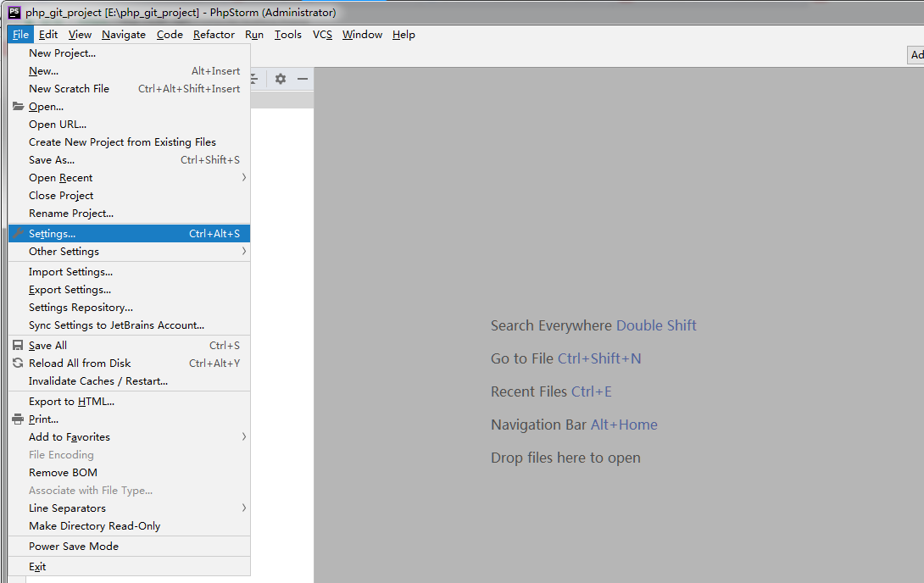
Task: Open the VCS menu
Action: [322, 35]
